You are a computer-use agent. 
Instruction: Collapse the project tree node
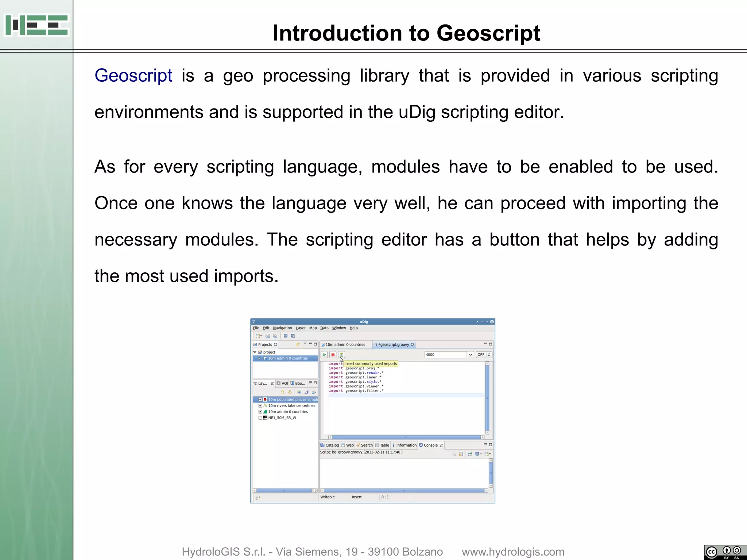[255, 352]
